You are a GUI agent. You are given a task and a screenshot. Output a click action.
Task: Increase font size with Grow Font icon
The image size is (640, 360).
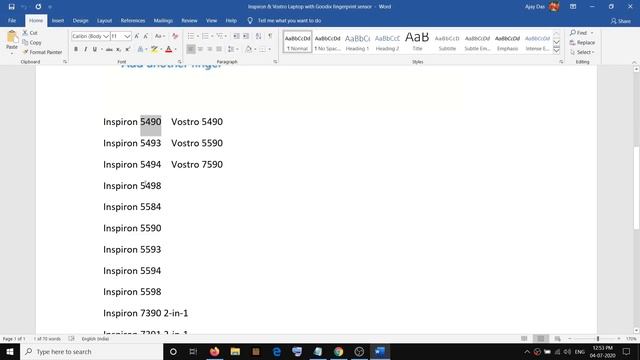pos(137,36)
